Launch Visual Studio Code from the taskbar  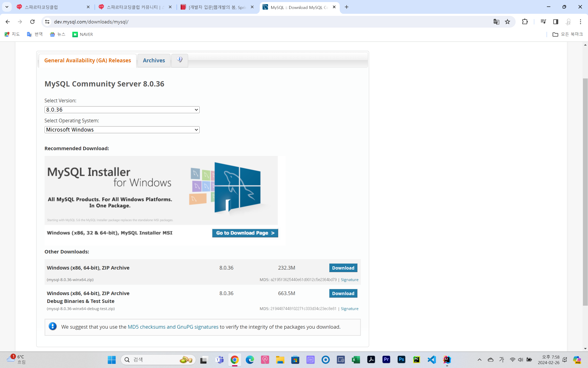[x=432, y=359]
